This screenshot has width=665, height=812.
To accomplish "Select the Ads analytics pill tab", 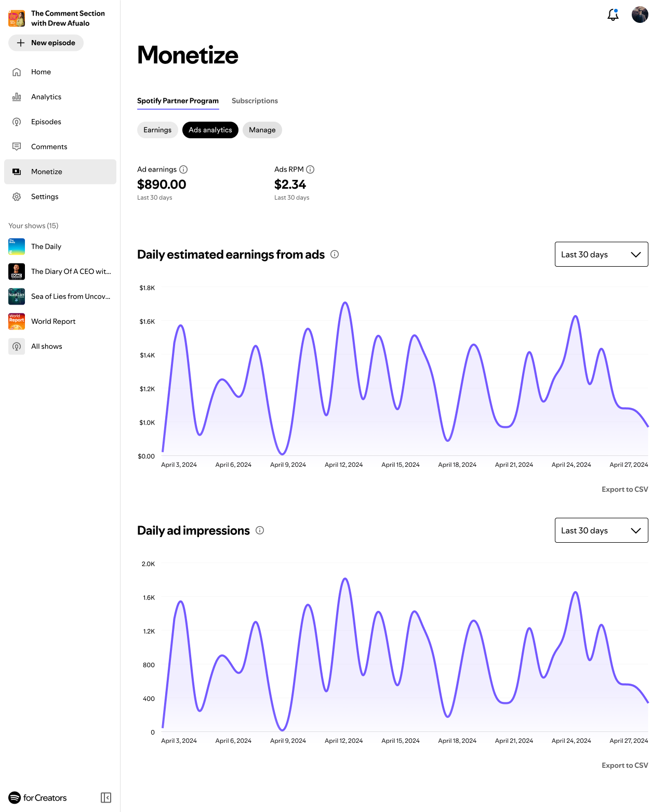I will (210, 130).
